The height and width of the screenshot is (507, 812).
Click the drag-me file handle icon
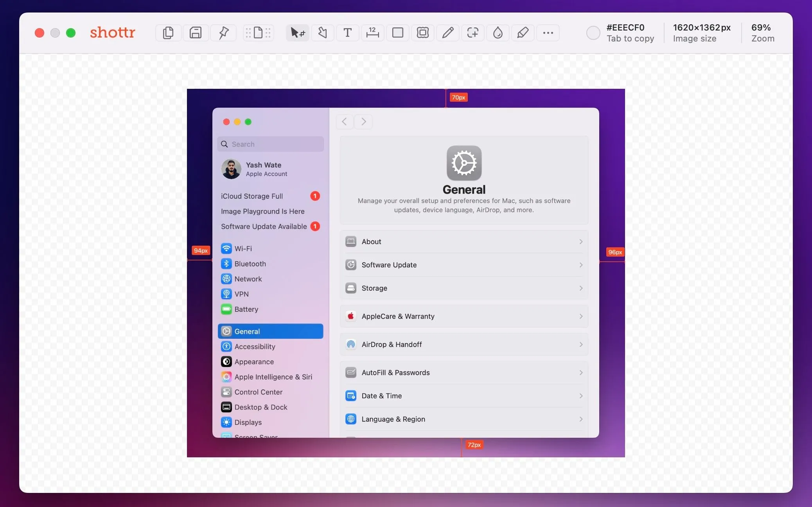[258, 33]
